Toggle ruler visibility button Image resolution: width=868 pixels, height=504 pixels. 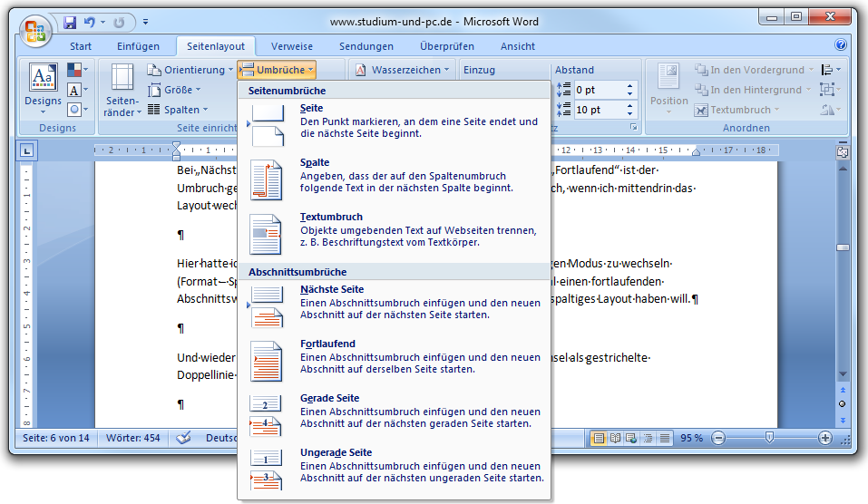pyautogui.click(x=842, y=152)
